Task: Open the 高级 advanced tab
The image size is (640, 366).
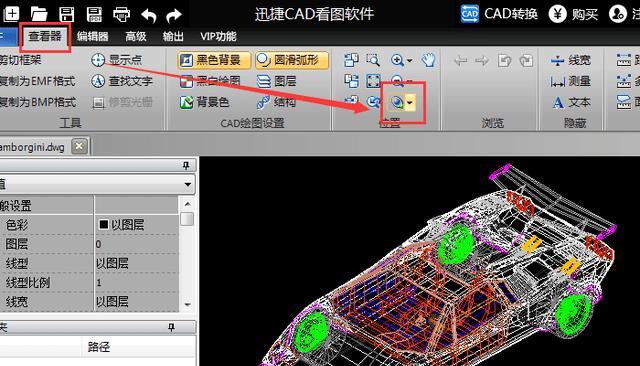Action: coord(136,36)
